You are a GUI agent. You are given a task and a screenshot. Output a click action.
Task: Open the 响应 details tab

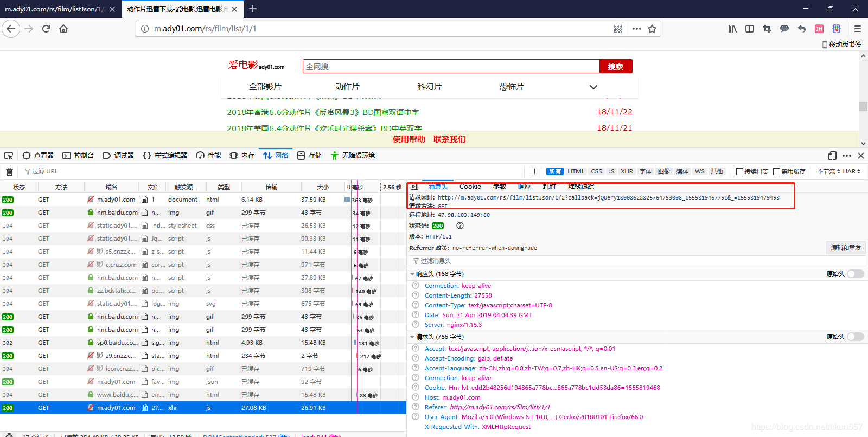pos(524,187)
